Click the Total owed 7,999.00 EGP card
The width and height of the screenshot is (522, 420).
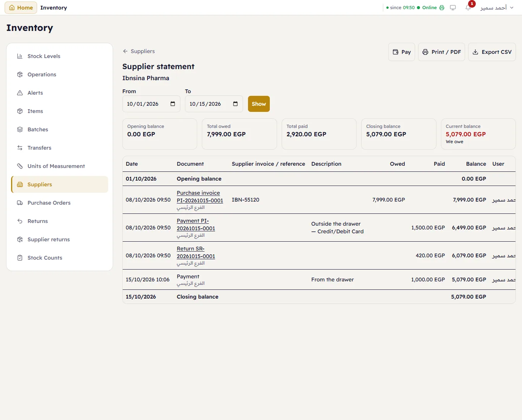(239, 134)
